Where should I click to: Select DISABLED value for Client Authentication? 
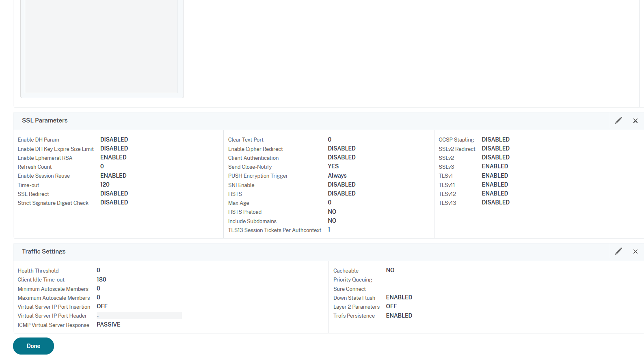(x=342, y=157)
